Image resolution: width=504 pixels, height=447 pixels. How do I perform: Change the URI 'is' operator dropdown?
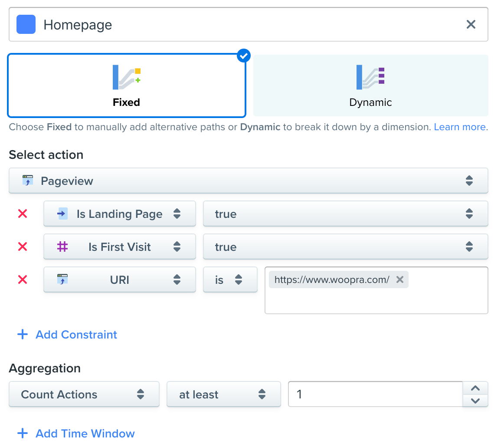tap(230, 280)
